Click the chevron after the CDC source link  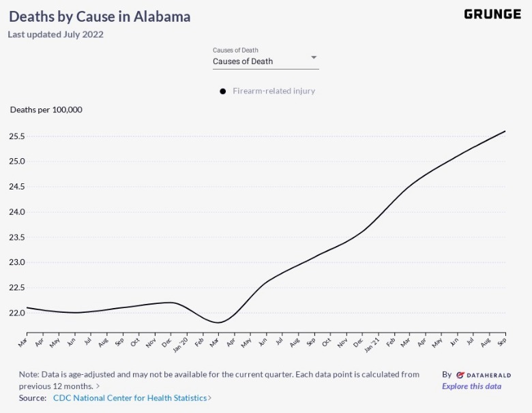point(209,398)
